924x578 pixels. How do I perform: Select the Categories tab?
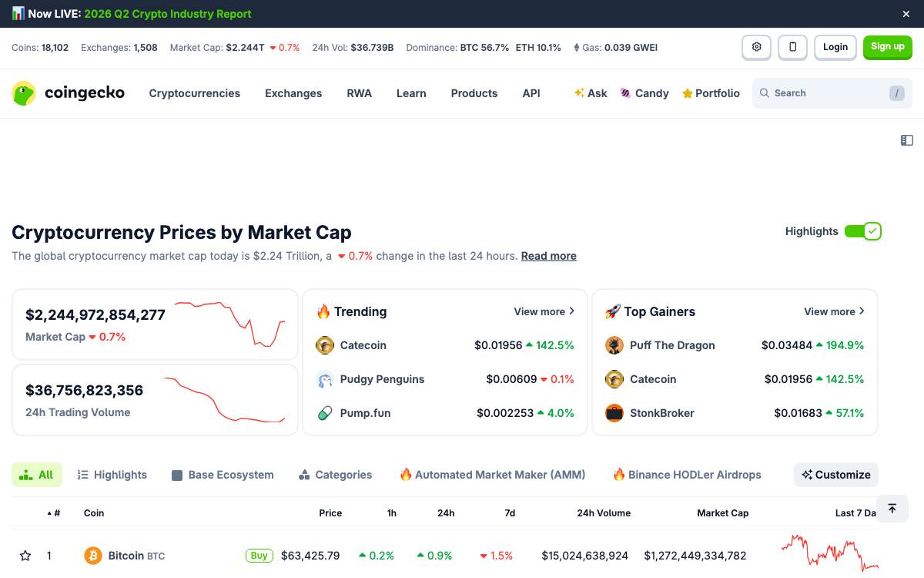pos(335,475)
